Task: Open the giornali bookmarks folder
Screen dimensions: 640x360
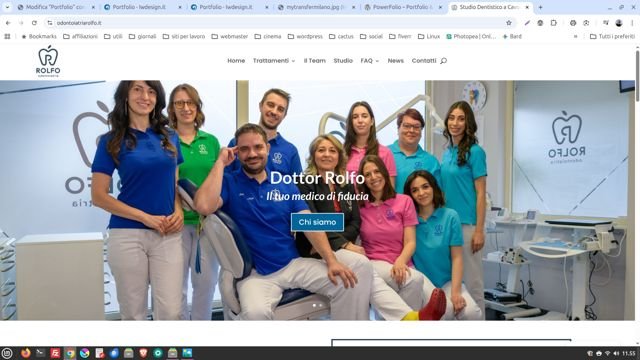Action: (142, 36)
